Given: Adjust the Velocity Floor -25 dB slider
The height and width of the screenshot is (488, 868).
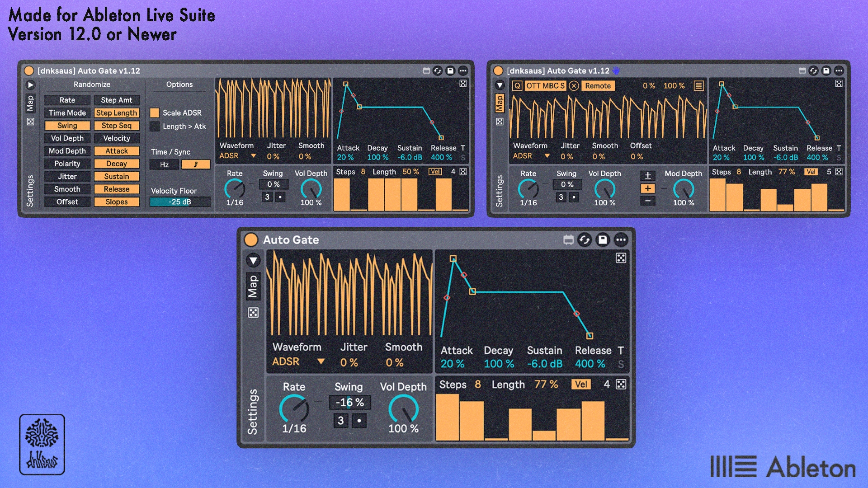Looking at the screenshot, I should tap(180, 202).
